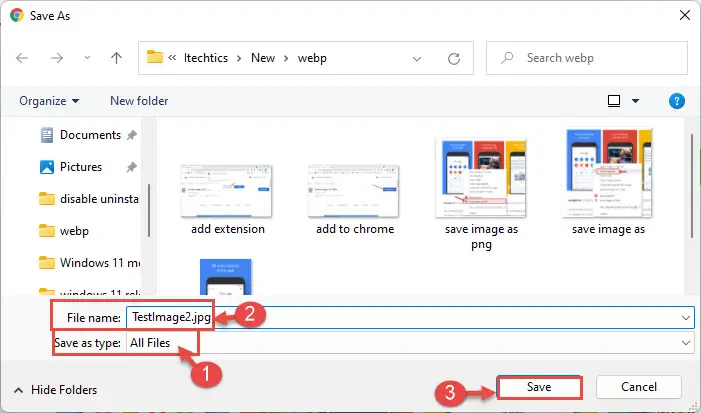Select webp in the breadcrumb path
The height and width of the screenshot is (413, 701).
click(x=312, y=58)
